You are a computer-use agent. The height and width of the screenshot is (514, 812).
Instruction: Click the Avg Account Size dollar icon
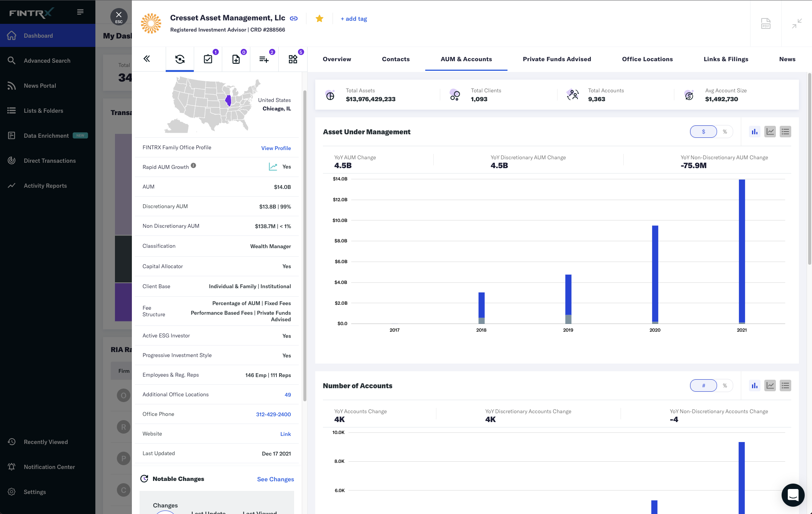click(x=689, y=95)
